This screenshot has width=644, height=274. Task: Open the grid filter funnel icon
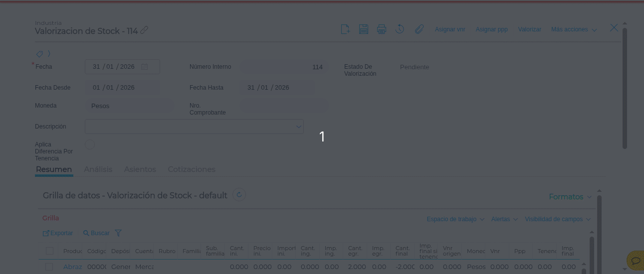[x=118, y=233]
